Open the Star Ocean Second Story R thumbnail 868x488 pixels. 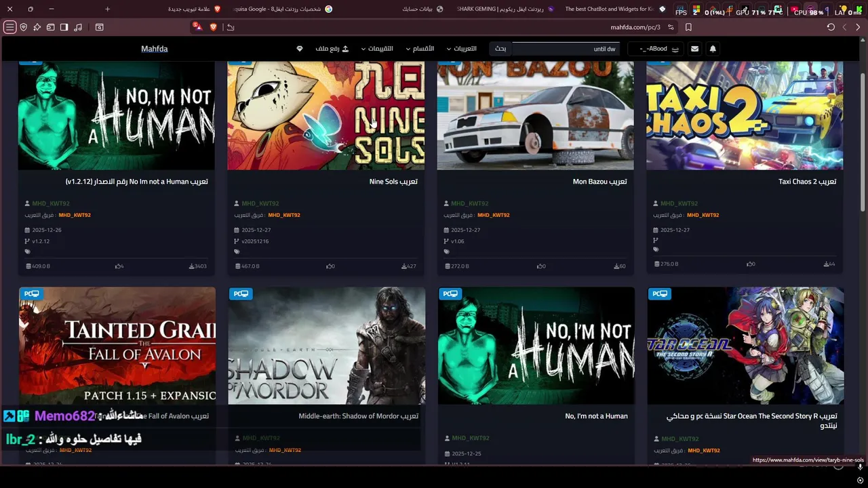coord(746,346)
